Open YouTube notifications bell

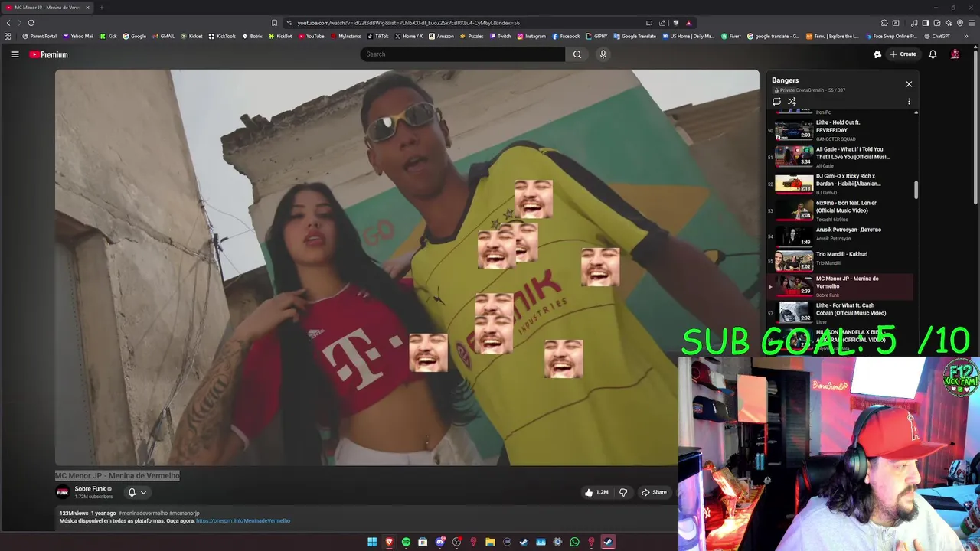[x=933, y=54]
